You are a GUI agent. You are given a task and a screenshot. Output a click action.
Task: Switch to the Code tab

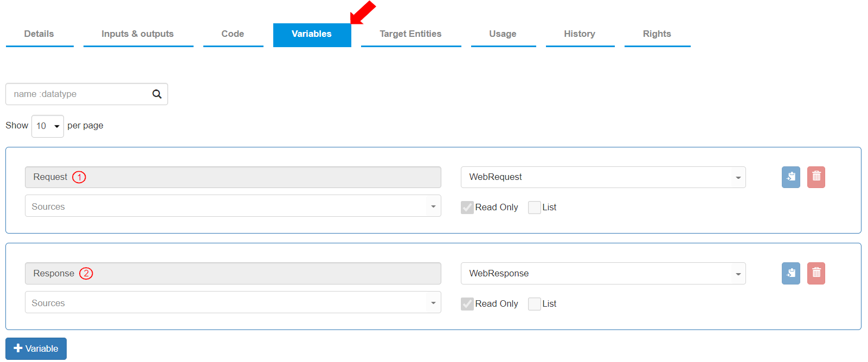coord(233,34)
